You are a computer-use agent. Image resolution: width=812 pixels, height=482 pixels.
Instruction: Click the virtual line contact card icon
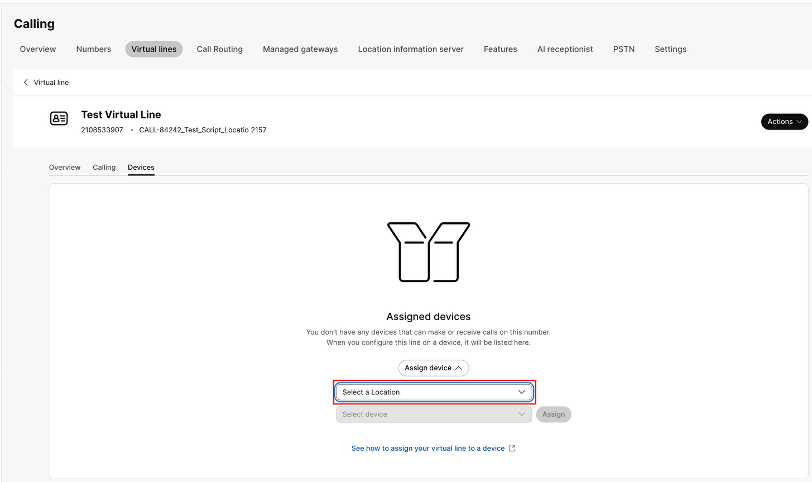click(x=59, y=119)
